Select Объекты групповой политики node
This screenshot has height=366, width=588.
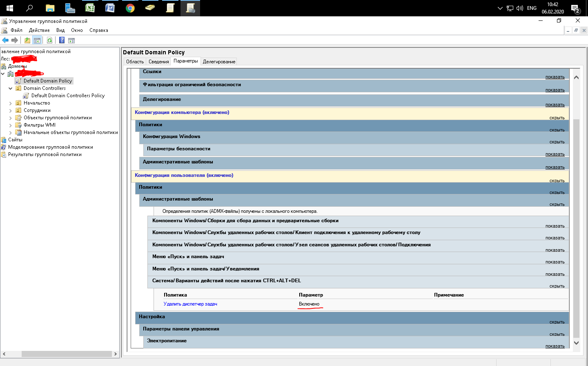[x=58, y=118]
